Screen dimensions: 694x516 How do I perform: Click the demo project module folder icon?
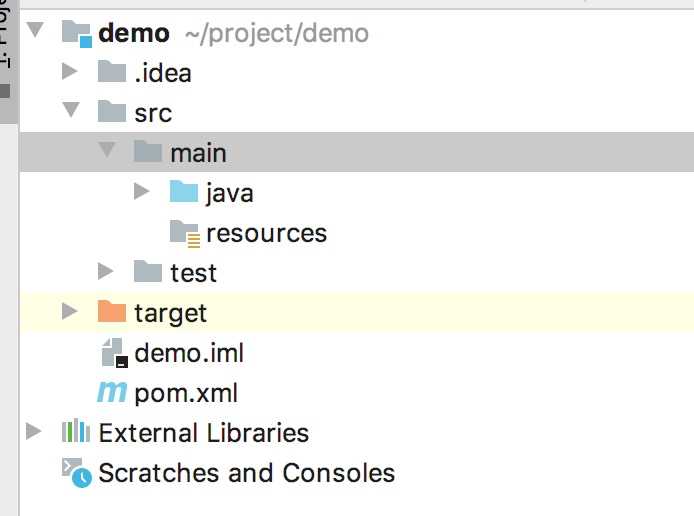[x=77, y=33]
